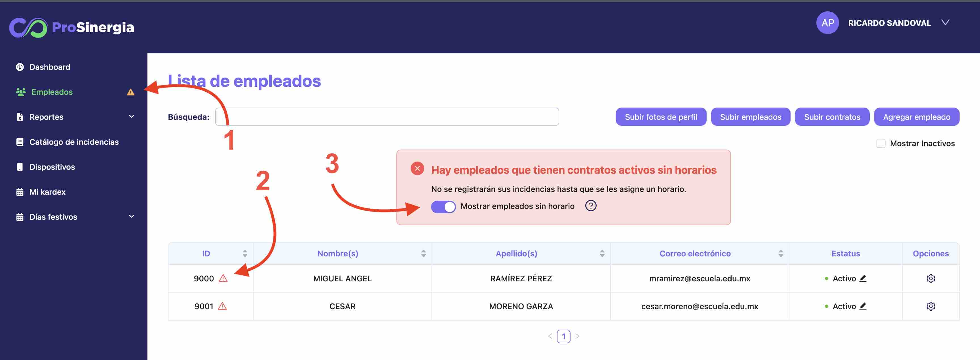Click the Empleados people icon

coord(20,92)
